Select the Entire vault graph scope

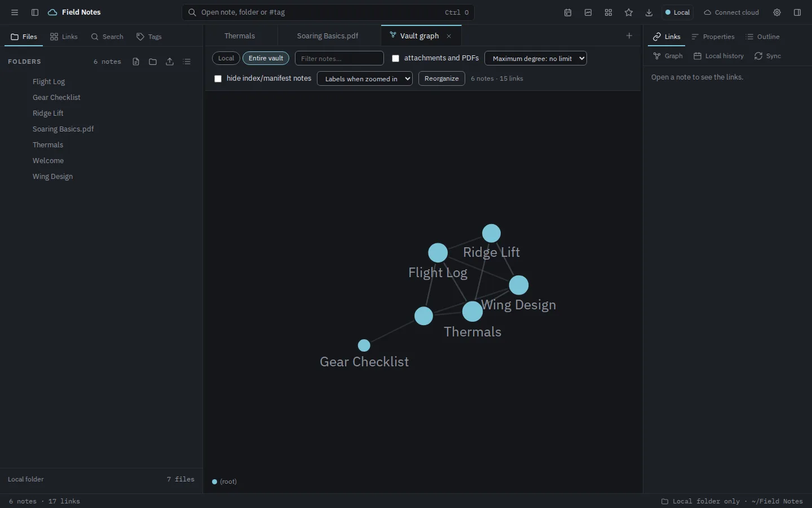(x=266, y=58)
